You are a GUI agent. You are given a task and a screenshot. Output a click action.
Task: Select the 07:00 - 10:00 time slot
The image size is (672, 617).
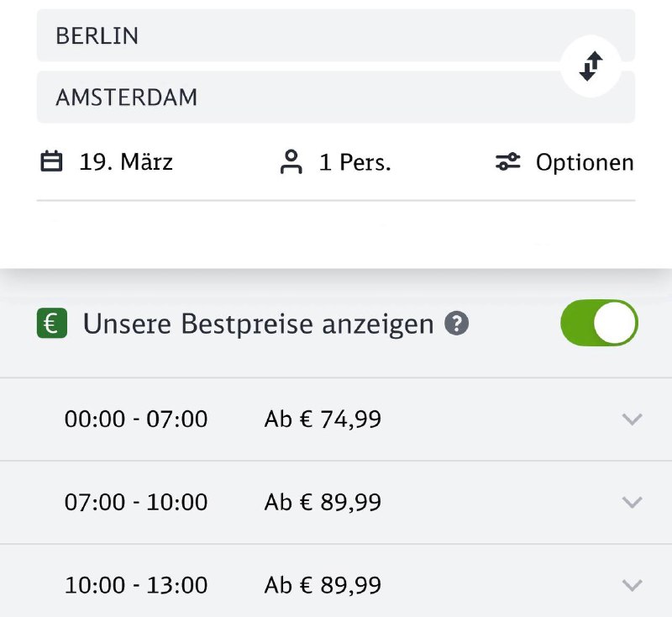click(x=136, y=502)
